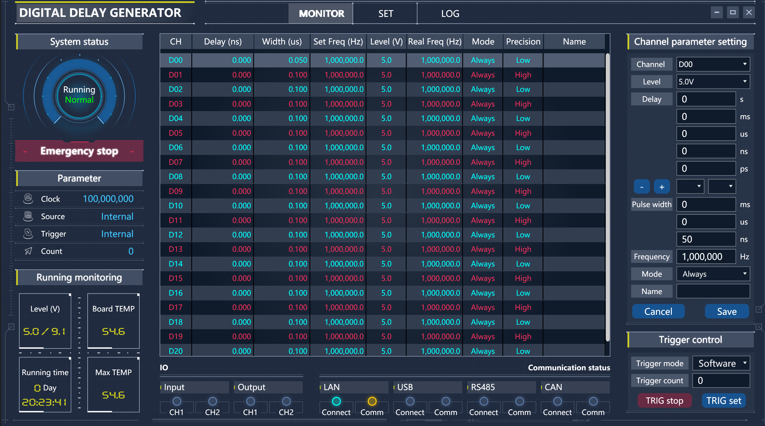Open the LOG tab
The width and height of the screenshot is (765, 426).
[451, 14]
